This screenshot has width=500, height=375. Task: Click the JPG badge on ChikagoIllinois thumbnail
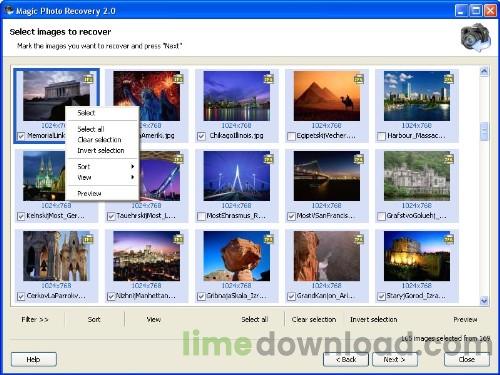(x=268, y=79)
